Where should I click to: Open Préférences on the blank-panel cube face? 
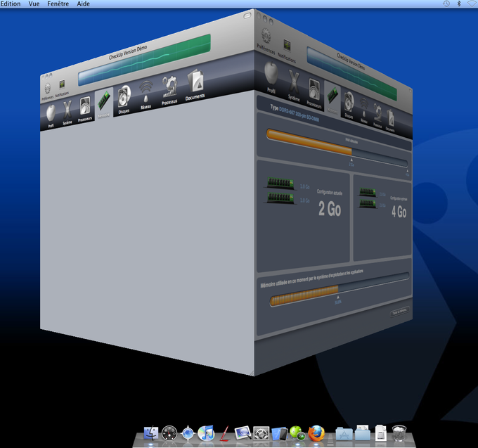click(48, 91)
